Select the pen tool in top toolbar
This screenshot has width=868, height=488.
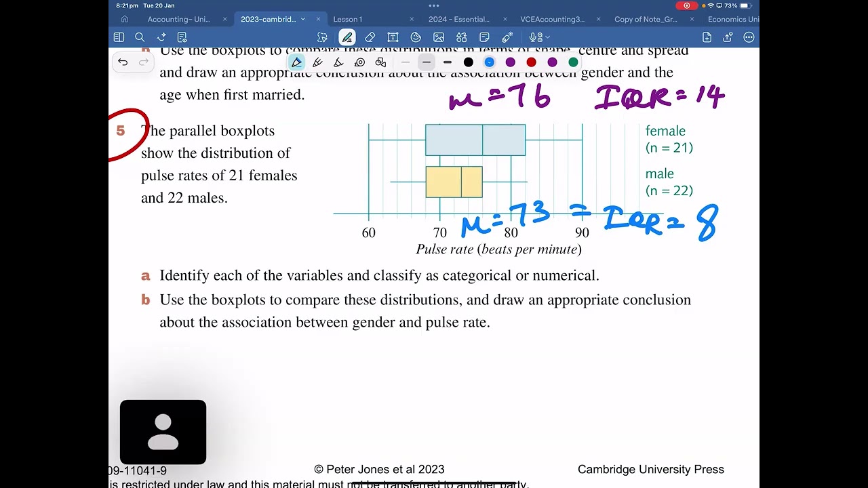click(x=347, y=37)
